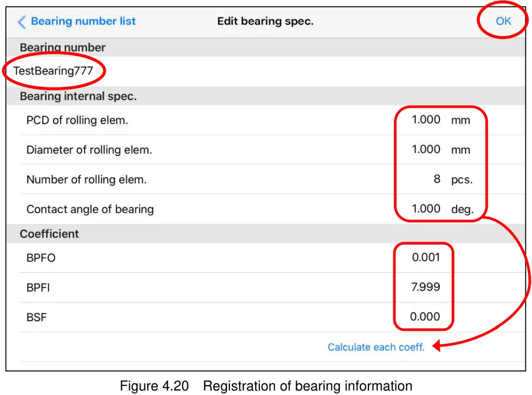
Task: Click the Diameter of rolling elem. label
Action: [89, 150]
